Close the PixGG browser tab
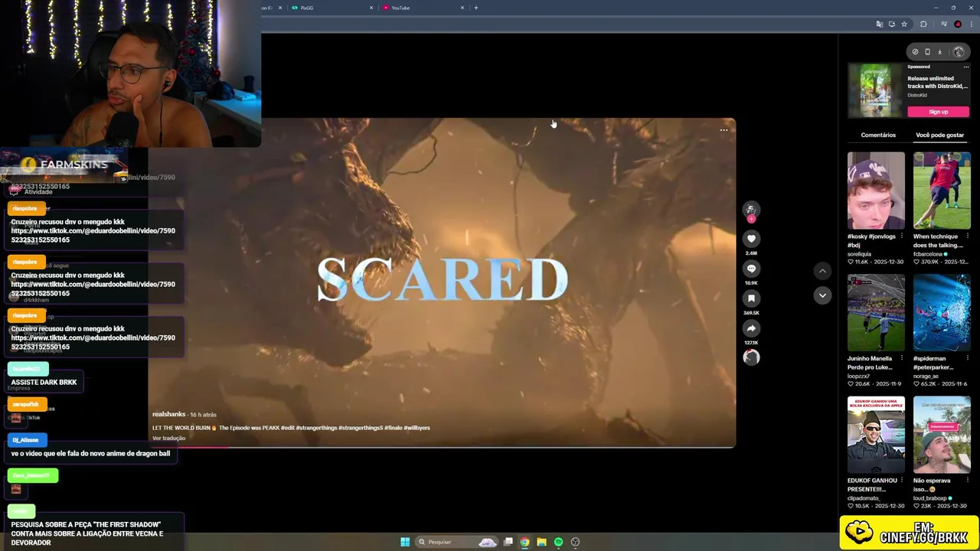 coord(371,8)
